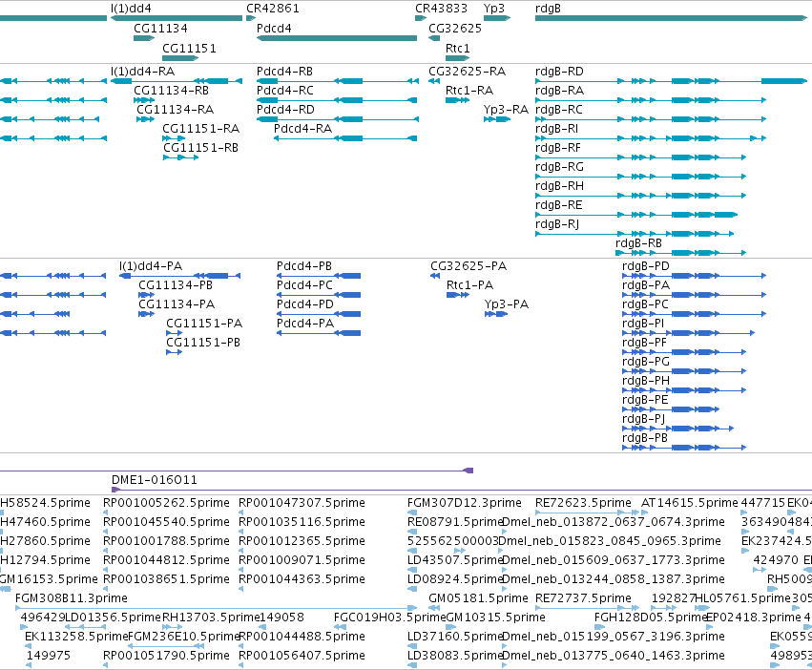Click EST RP001056407.5prime
This screenshot has width=812, height=670.
point(302,656)
